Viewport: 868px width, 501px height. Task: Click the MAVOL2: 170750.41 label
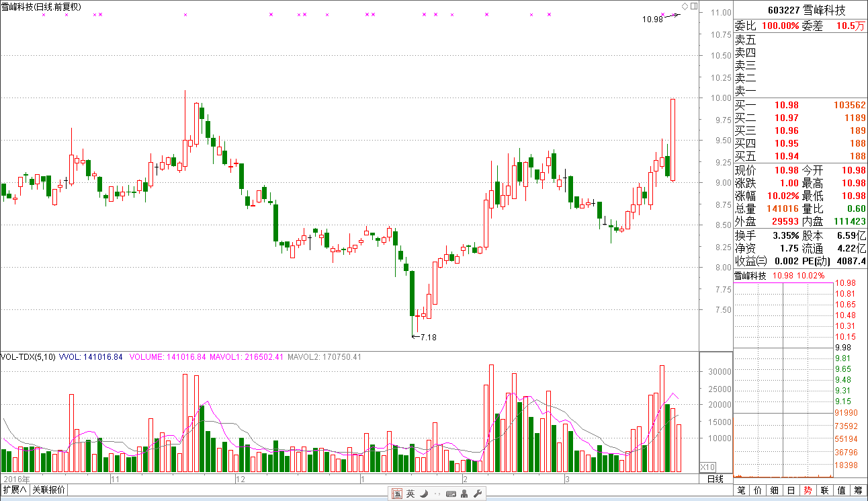(324, 357)
